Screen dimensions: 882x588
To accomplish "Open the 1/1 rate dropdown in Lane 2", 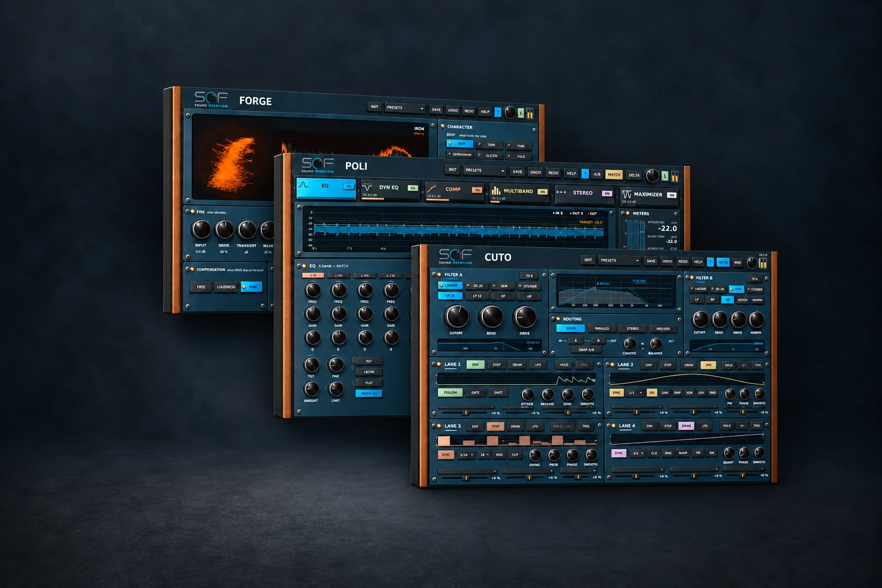I will tap(635, 393).
